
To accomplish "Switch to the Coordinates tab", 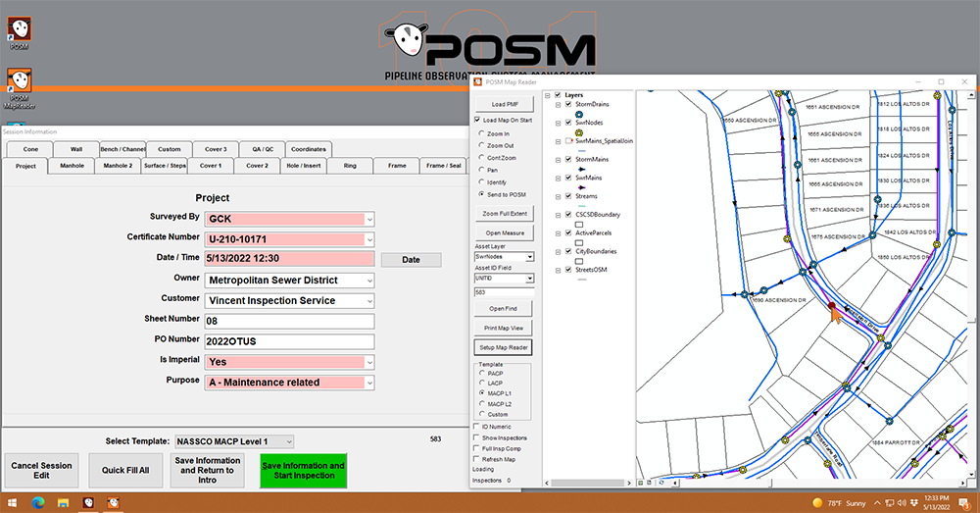I will point(309,149).
